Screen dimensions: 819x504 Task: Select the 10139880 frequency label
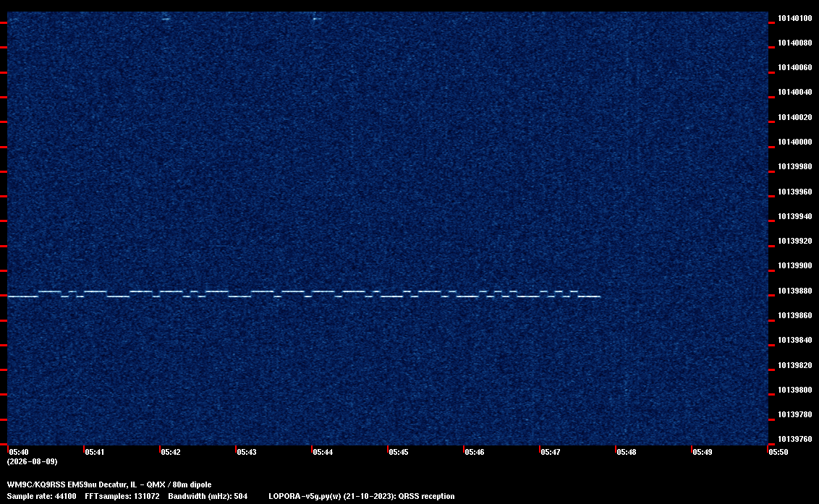tap(794, 291)
